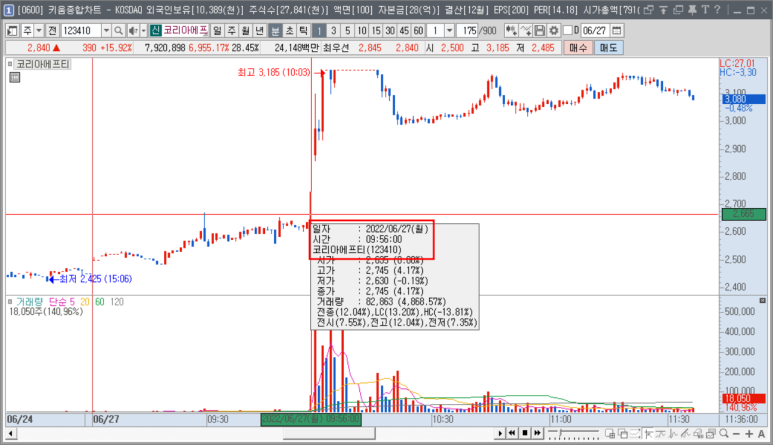Click the auto-scale A icon
This screenshot has width=773, height=445.
tap(761, 434)
